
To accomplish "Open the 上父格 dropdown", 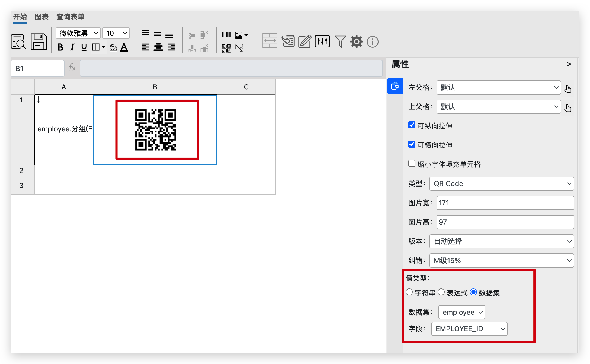I will (x=499, y=107).
